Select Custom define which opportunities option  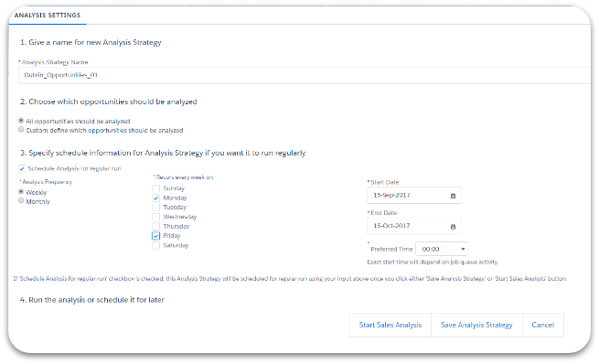[21, 130]
